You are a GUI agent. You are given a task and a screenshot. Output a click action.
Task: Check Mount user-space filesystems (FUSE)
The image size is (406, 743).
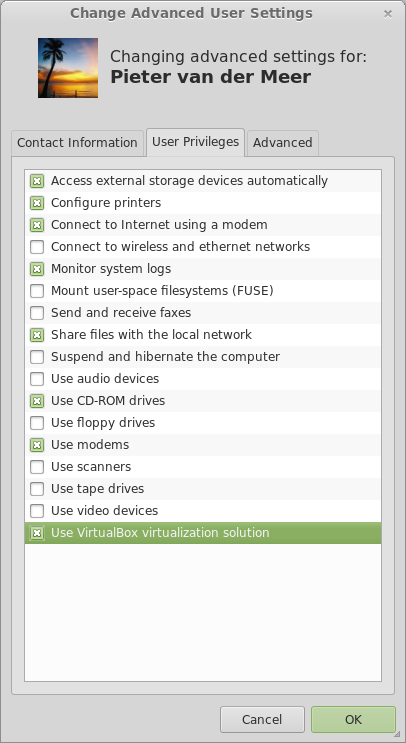(37, 290)
